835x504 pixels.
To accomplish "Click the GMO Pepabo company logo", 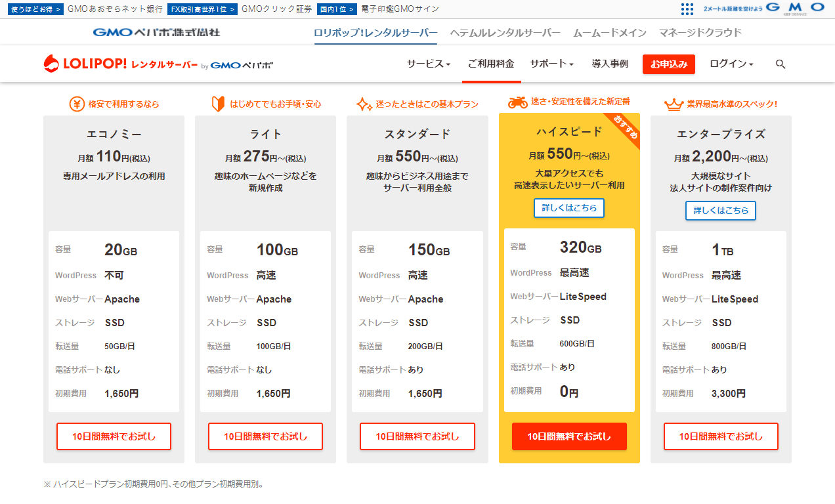I will click(156, 32).
